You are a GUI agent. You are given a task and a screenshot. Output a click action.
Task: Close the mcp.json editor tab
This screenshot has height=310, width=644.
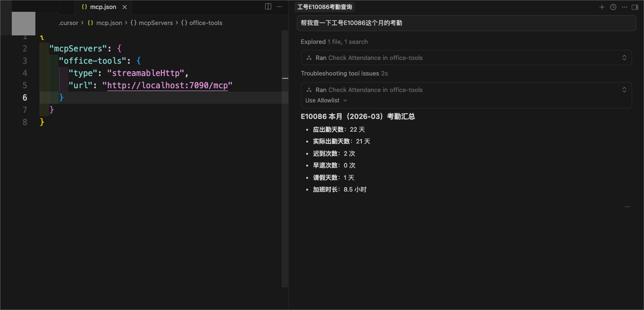coord(125,7)
